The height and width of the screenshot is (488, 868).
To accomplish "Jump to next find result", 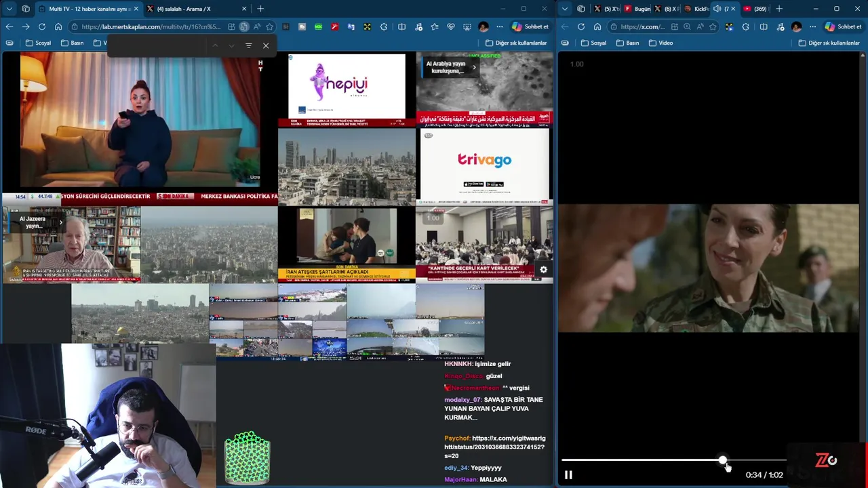I will [x=231, y=45].
